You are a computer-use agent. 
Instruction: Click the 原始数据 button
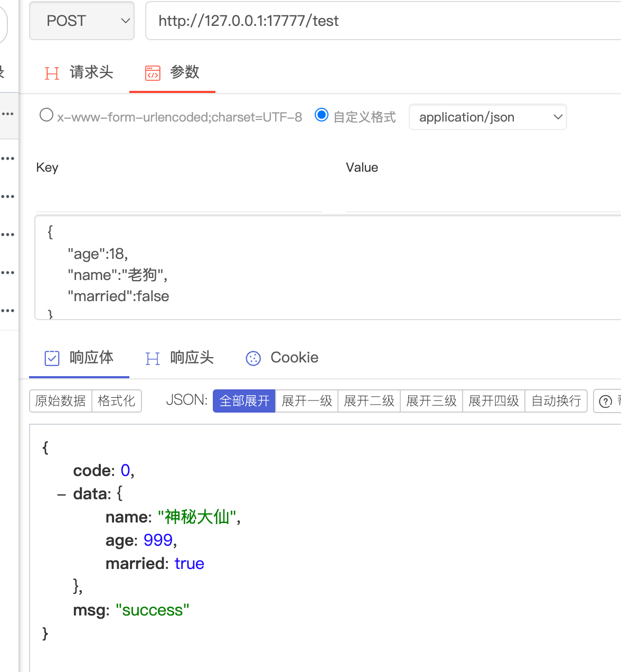(61, 401)
